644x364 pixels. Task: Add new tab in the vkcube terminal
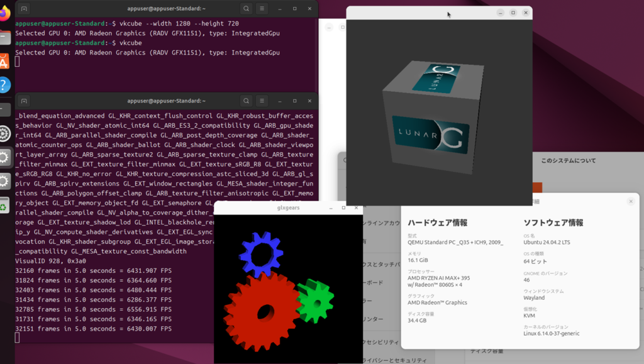(24, 9)
